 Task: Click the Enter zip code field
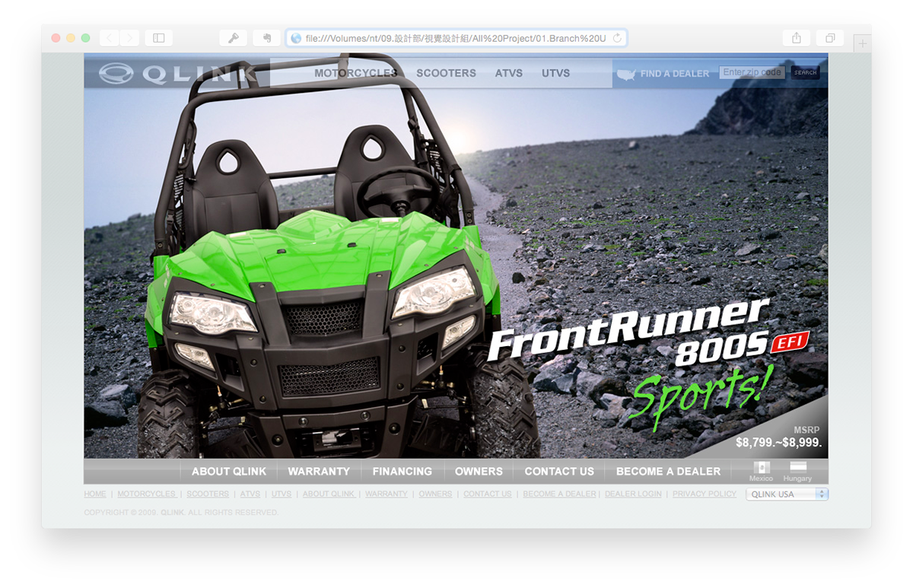(752, 72)
